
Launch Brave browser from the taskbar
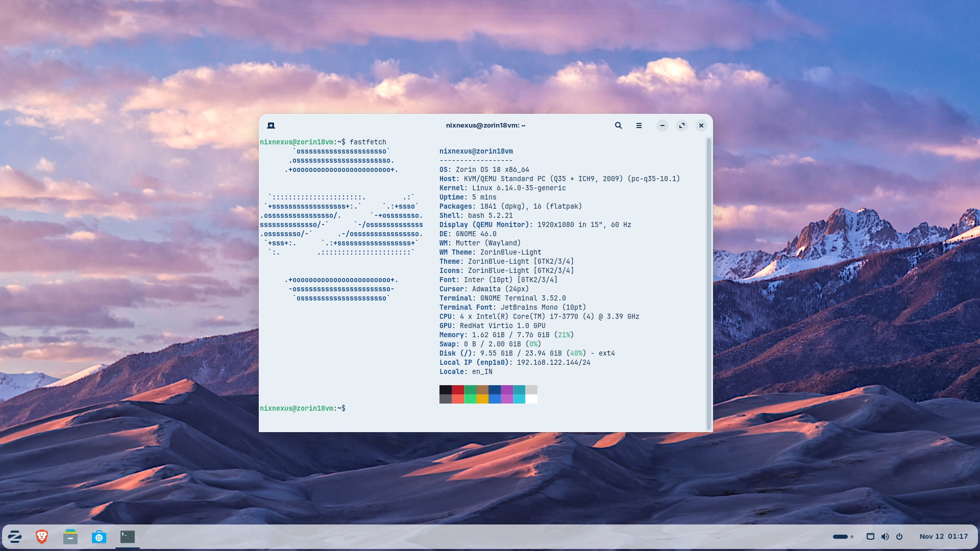(x=42, y=536)
